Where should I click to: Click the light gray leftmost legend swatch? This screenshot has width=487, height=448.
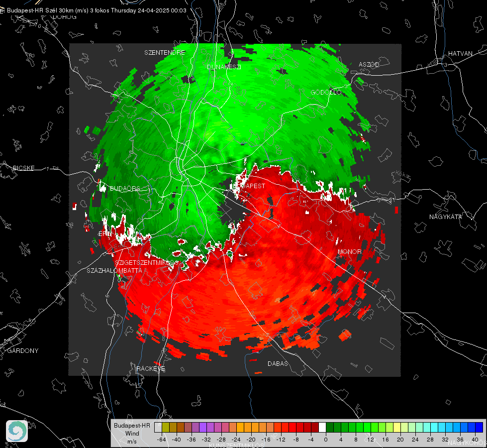[158, 428]
